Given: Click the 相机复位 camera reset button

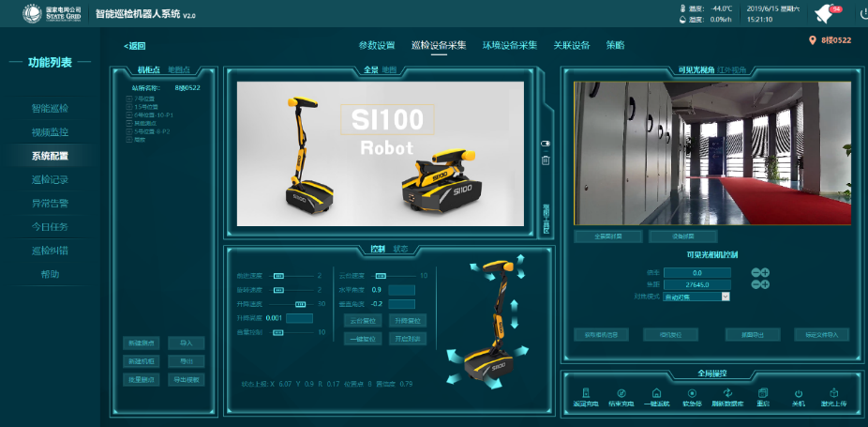Looking at the screenshot, I should coord(670,334).
